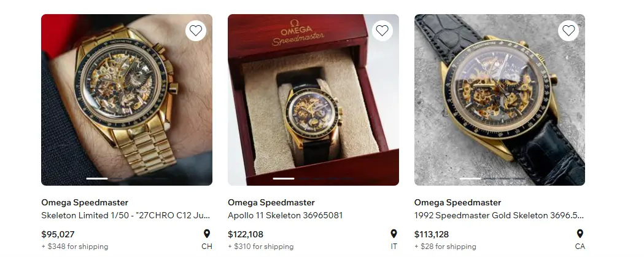Image resolution: width=644 pixels, height=257 pixels.
Task: Click the $113,128 price
Action: tap(432, 234)
